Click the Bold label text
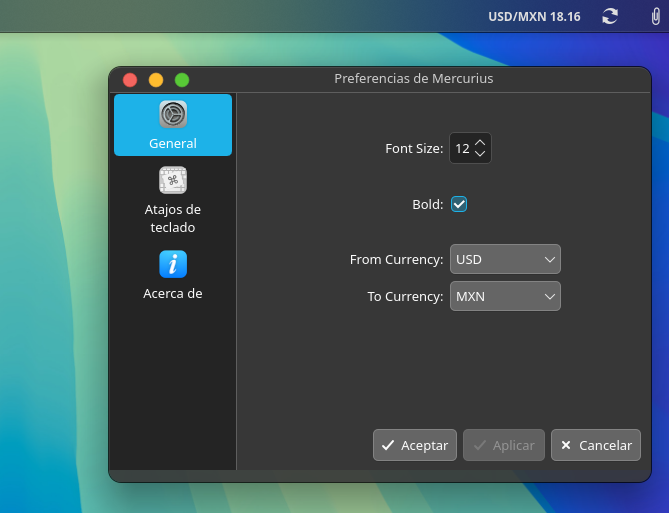The width and height of the screenshot is (669, 513). point(428,204)
